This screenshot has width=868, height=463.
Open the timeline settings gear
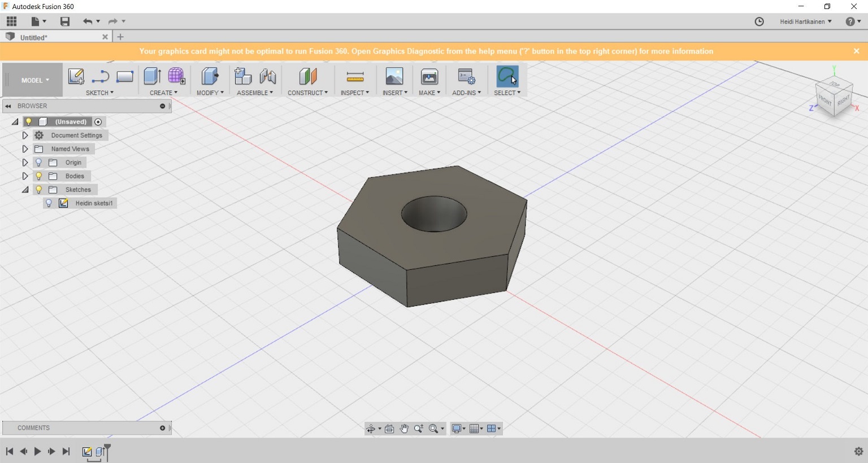click(859, 451)
